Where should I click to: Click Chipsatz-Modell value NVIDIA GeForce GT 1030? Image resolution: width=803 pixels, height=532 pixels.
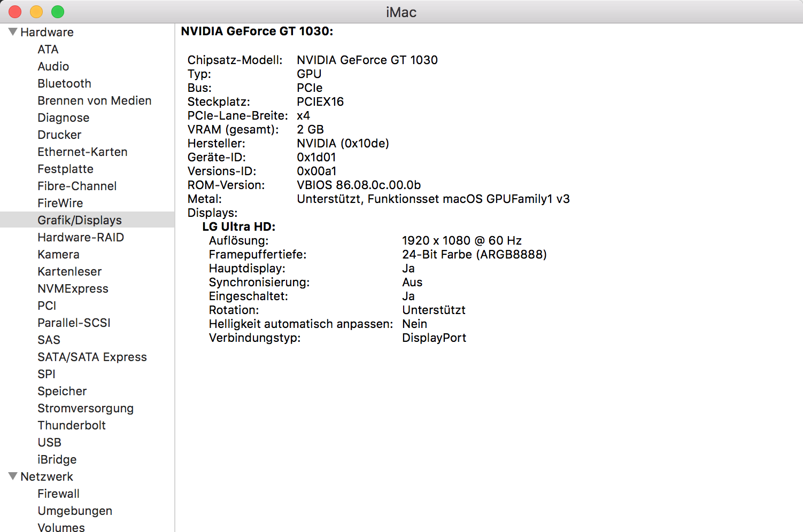pyautogui.click(x=367, y=60)
